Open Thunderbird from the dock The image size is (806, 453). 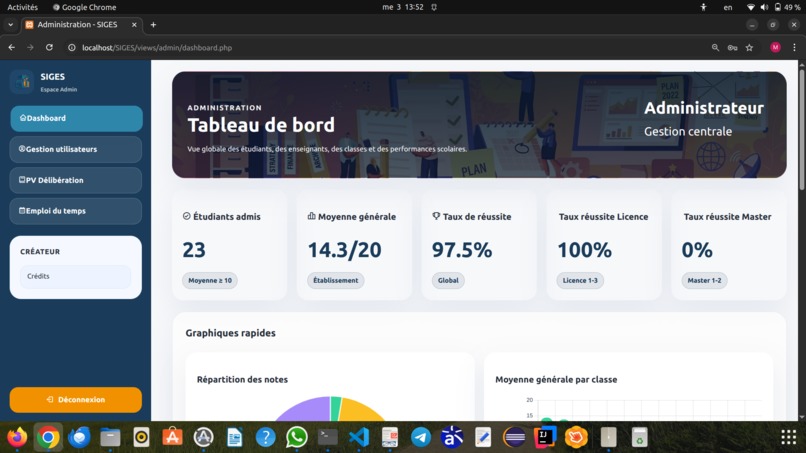(79, 438)
